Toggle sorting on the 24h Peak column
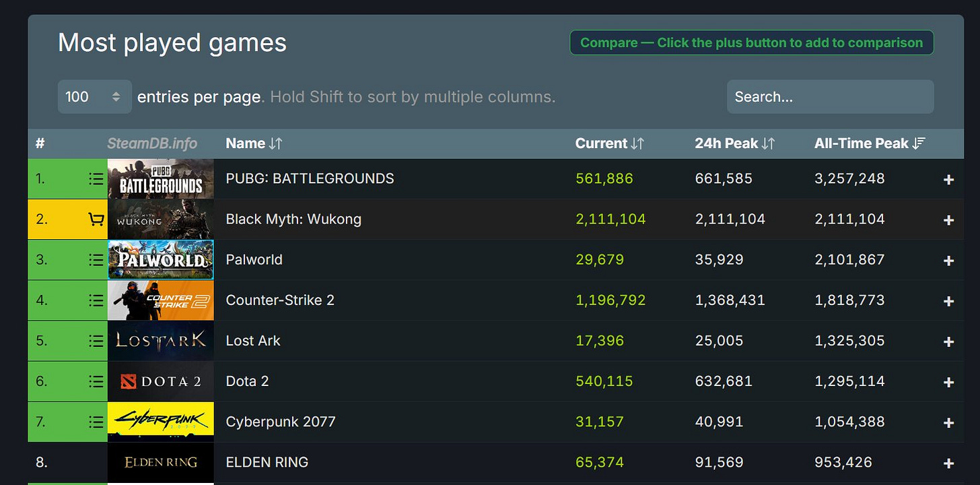The width and height of the screenshot is (980, 485). pyautogui.click(x=734, y=143)
